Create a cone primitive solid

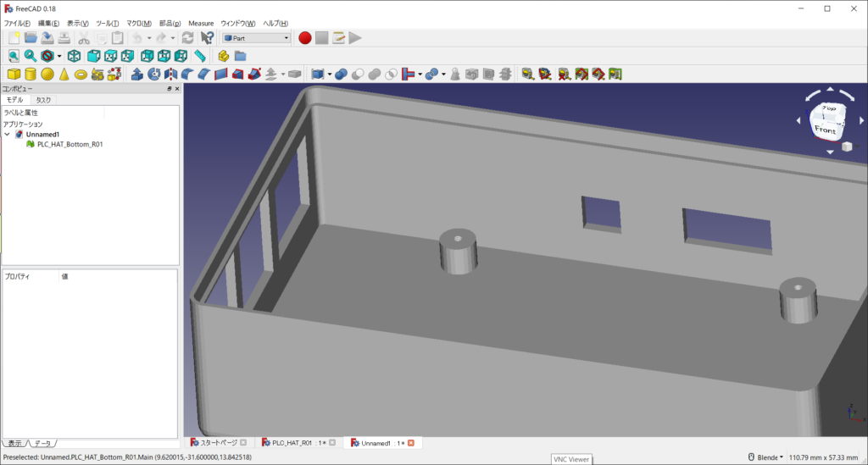click(64, 75)
